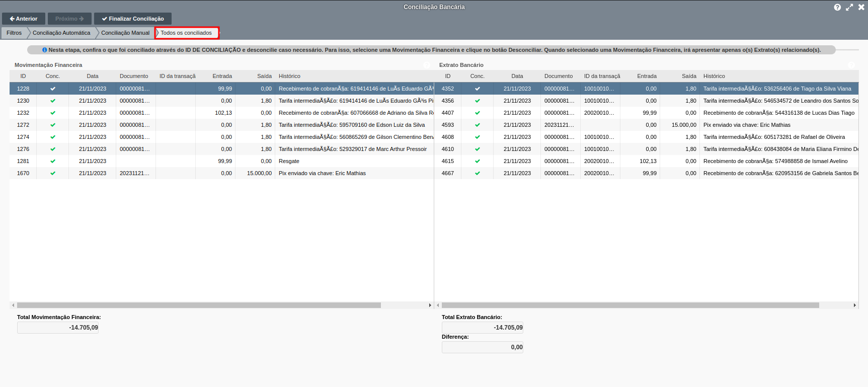This screenshot has height=387, width=868.
Task: Click entrada value 102,13 in movement 1232
Action: 223,113
